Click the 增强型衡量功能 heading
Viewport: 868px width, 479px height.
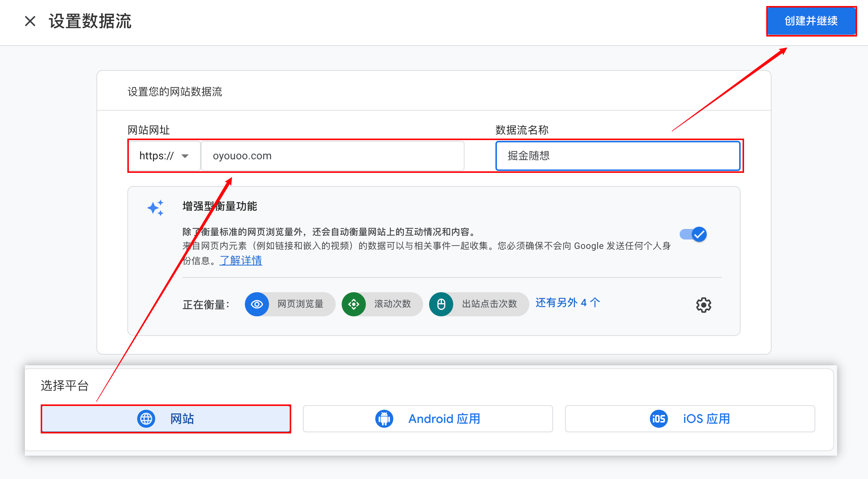pos(220,206)
